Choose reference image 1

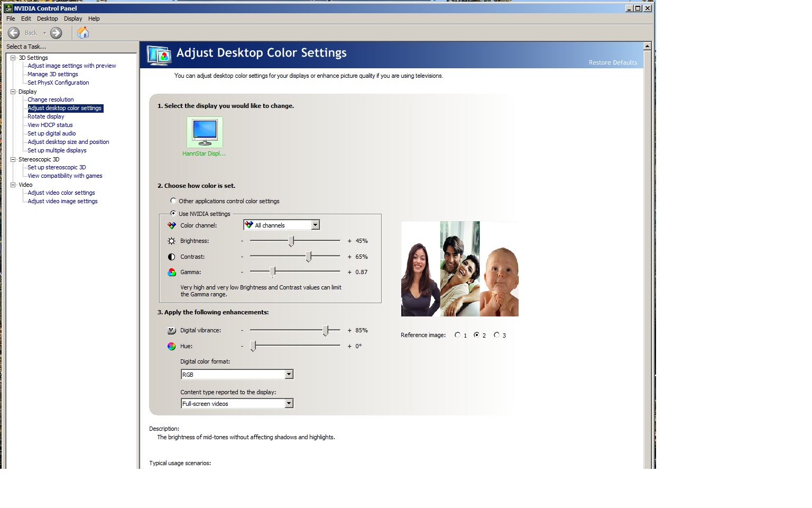457,335
